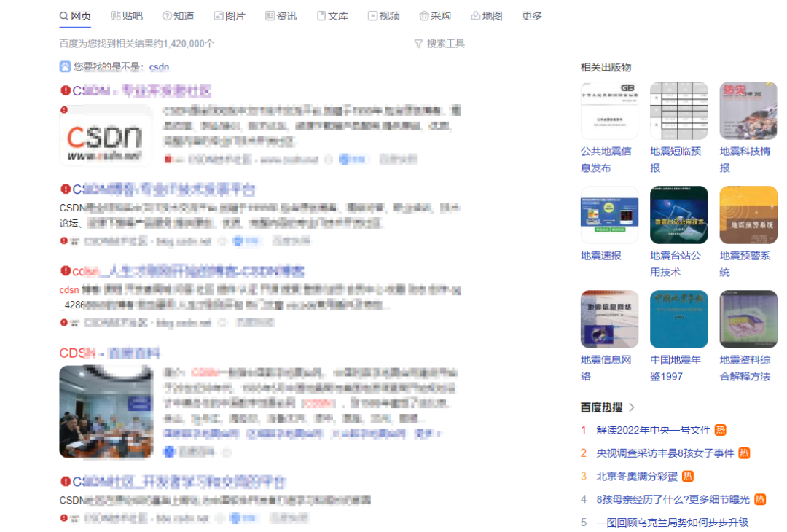Click the 地震短临预报 book cover
This screenshot has width=787, height=532.
678,111
